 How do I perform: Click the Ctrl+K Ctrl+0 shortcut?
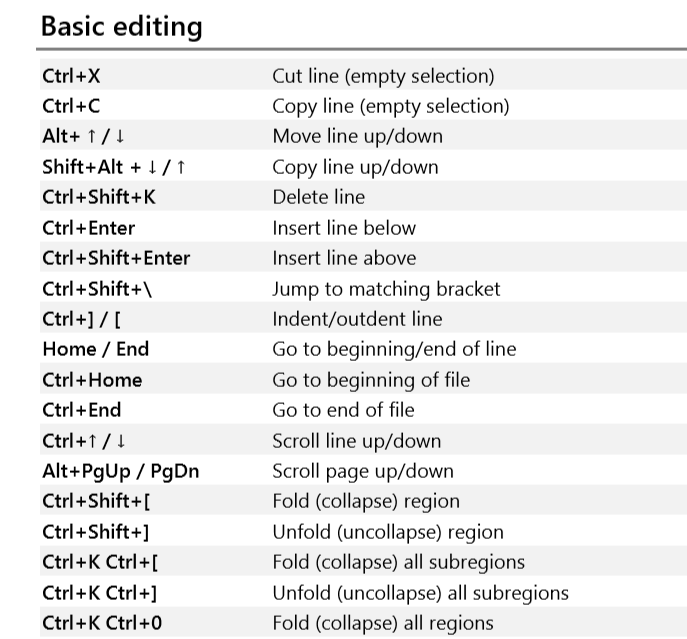click(x=103, y=623)
